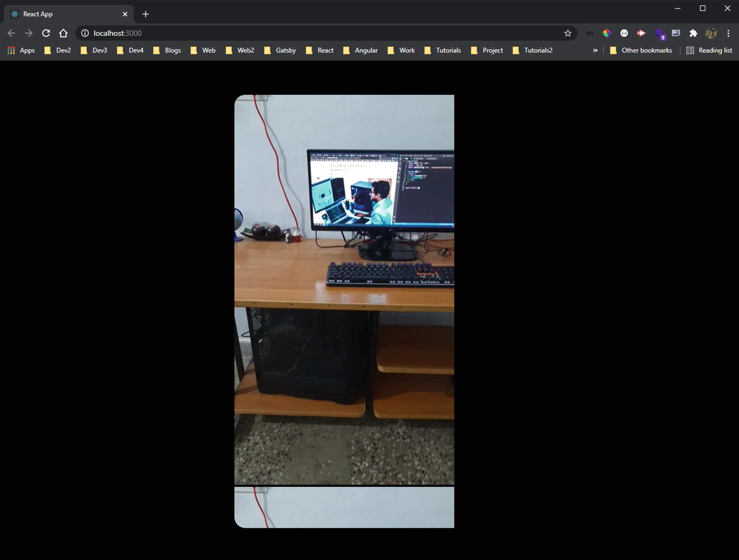
Task: Click the red video recorder extension icon
Action: (641, 33)
